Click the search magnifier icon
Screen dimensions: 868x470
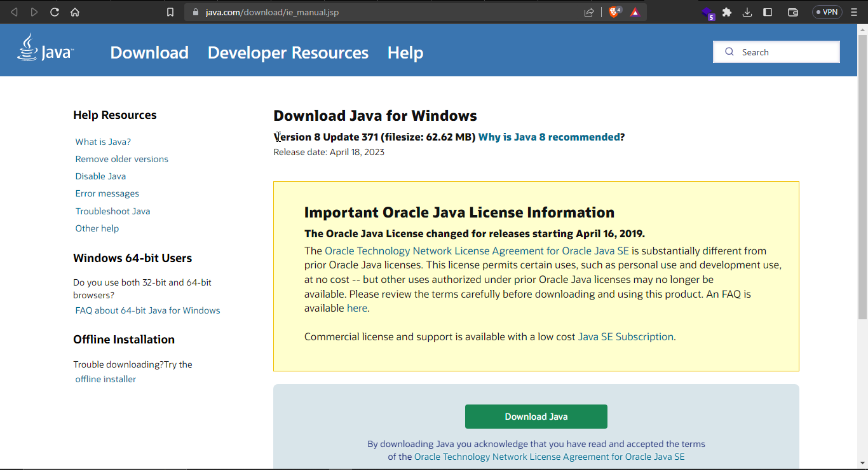[x=729, y=52]
